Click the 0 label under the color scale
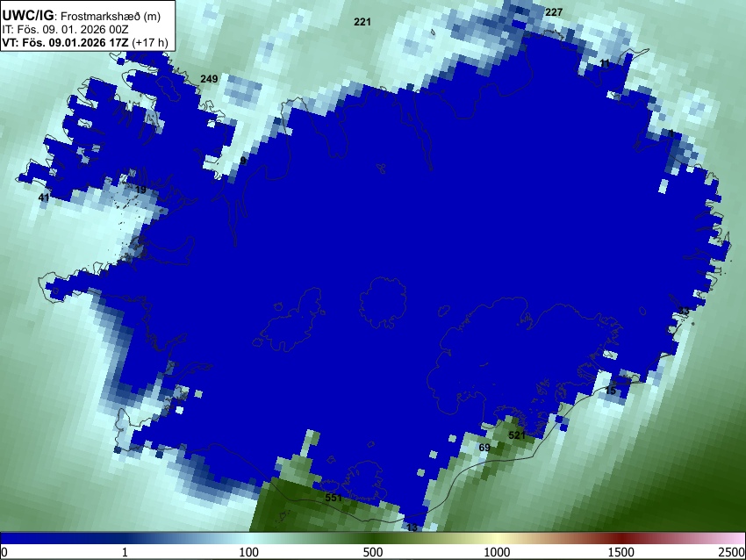 pyautogui.click(x=4, y=552)
